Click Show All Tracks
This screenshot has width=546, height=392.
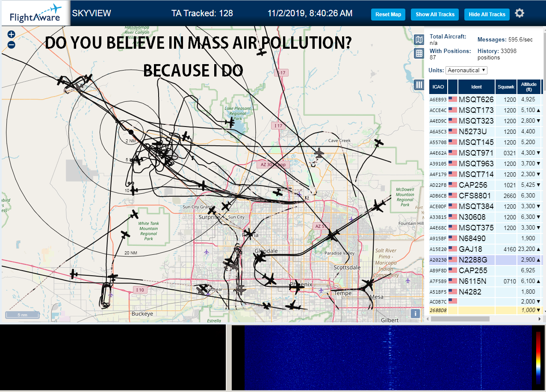tap(435, 14)
